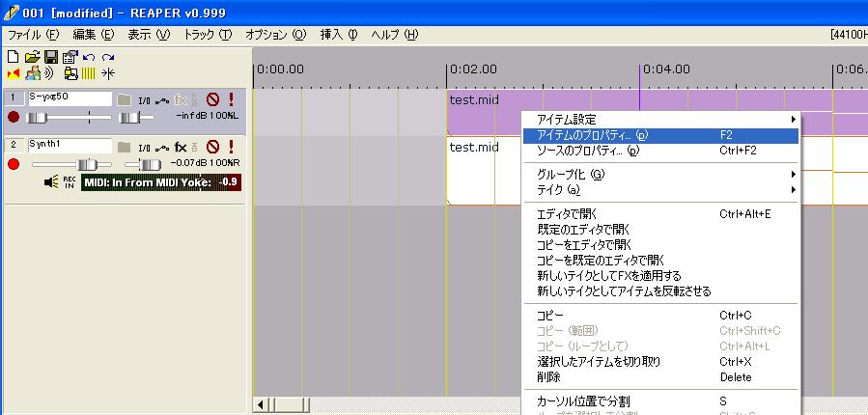Toggle the red-yellow auto-crossfade icon

tap(14, 73)
